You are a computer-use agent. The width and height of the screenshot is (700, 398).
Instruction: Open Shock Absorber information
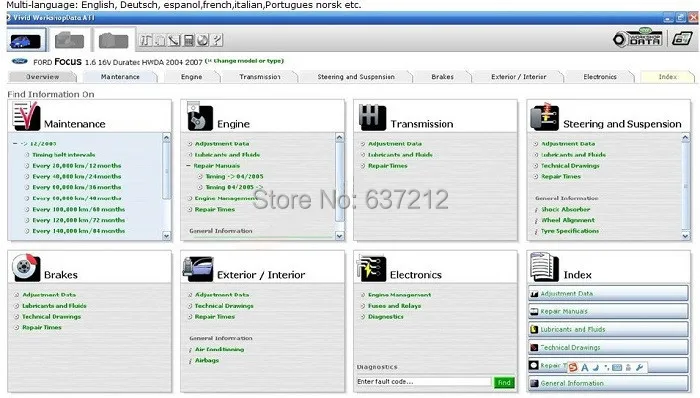(566, 209)
